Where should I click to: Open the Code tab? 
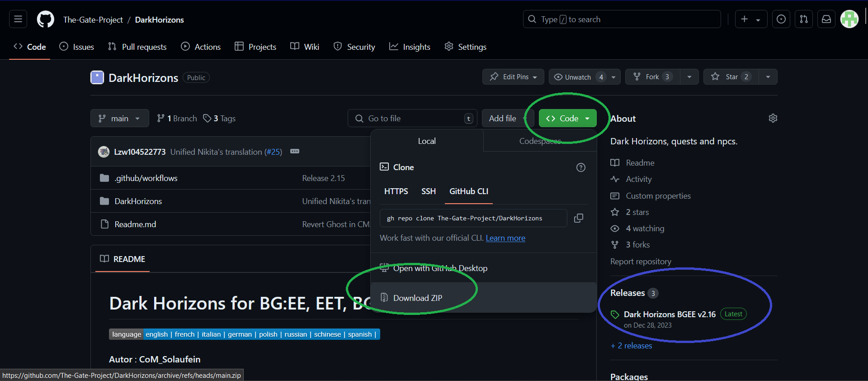(x=30, y=47)
